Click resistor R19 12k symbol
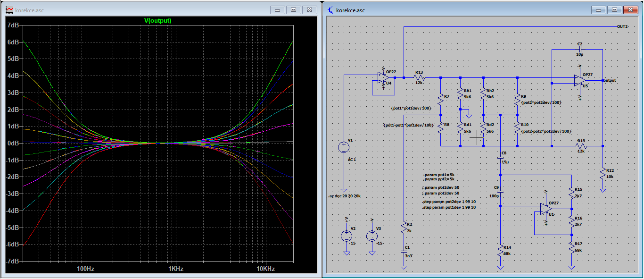The height and width of the screenshot is (279, 644). click(580, 146)
